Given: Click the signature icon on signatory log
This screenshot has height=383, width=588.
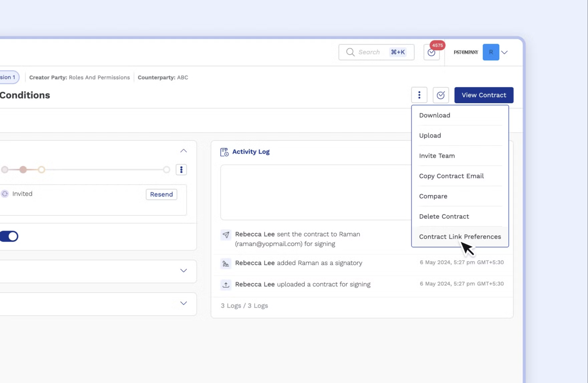Looking at the screenshot, I should point(226,264).
